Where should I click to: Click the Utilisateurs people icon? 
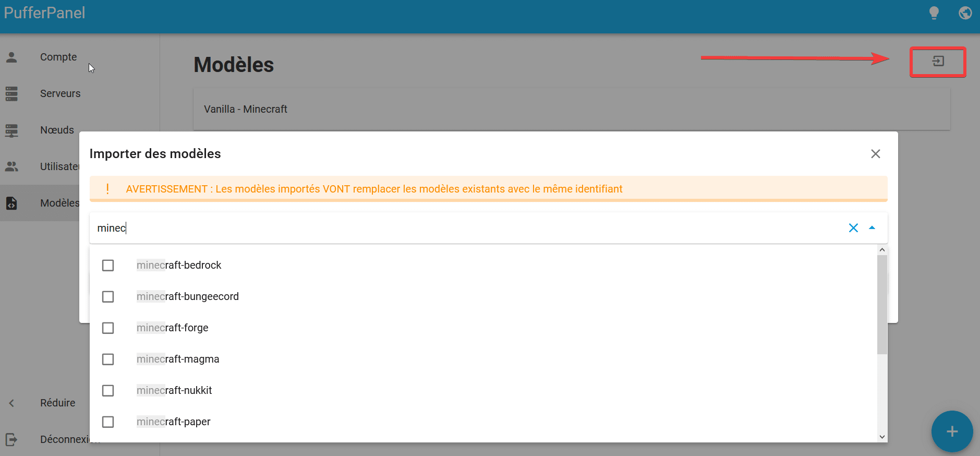point(11,166)
